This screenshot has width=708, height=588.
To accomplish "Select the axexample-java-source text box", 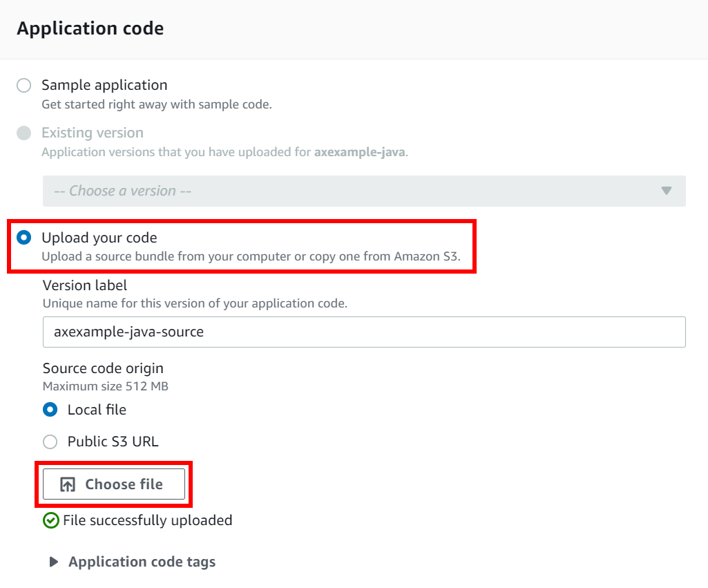I will (x=364, y=332).
